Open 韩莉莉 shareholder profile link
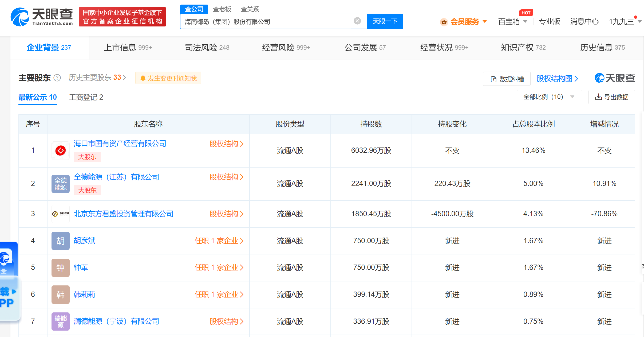The image size is (644, 337). point(84,295)
